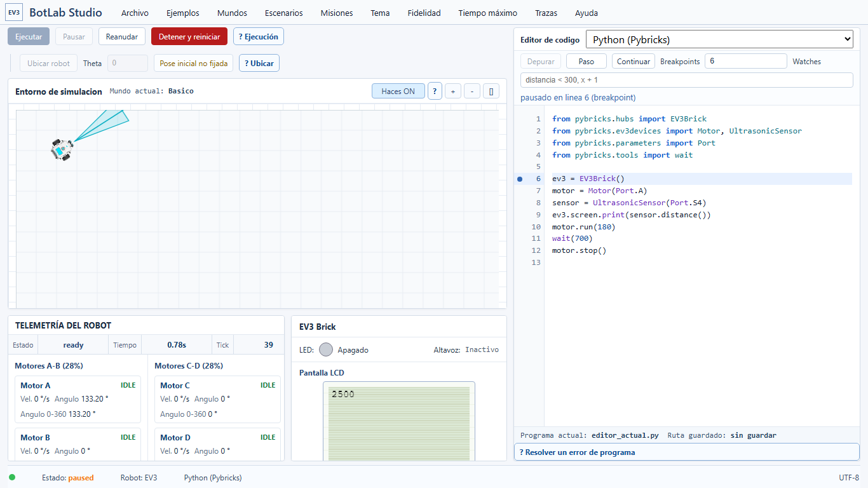The width and height of the screenshot is (868, 488).
Task: Open the Ayuda menu
Action: [x=587, y=13]
